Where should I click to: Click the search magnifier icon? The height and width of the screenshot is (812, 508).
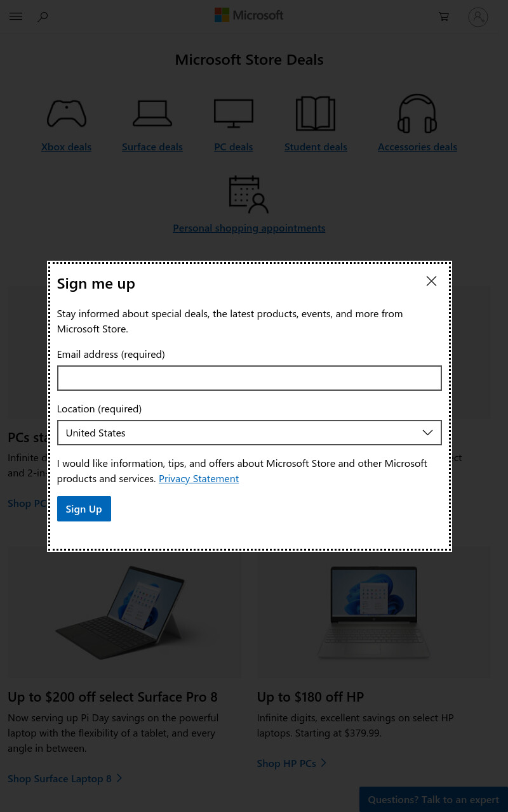click(43, 17)
